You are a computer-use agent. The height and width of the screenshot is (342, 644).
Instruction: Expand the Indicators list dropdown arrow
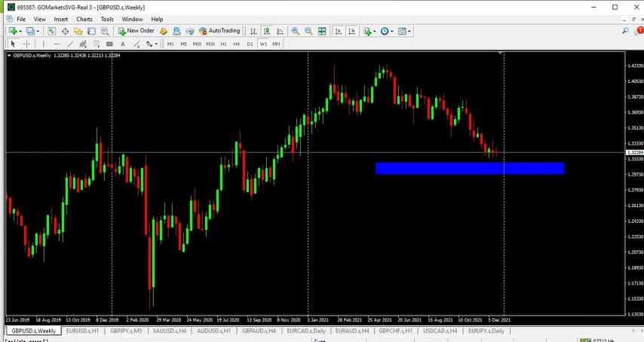(374, 31)
